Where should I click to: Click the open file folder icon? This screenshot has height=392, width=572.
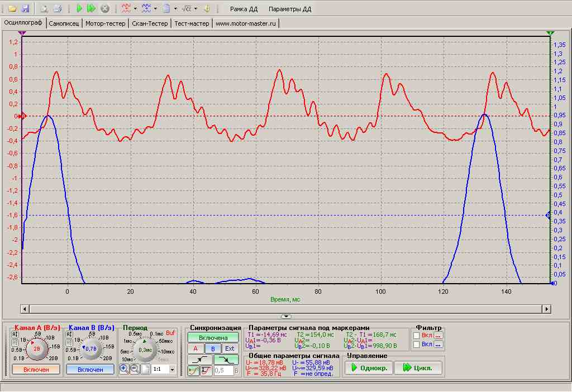12,9
